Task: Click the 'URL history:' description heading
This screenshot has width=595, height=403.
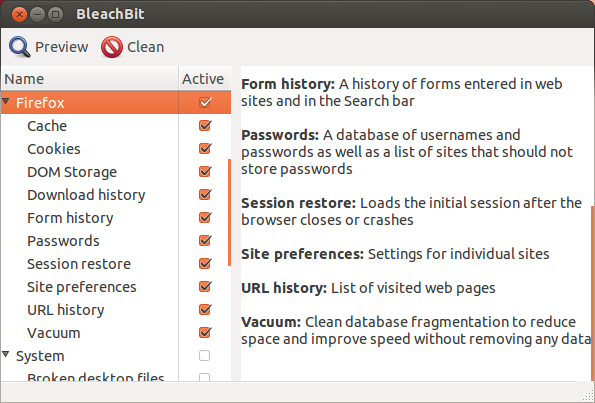Action: point(284,288)
